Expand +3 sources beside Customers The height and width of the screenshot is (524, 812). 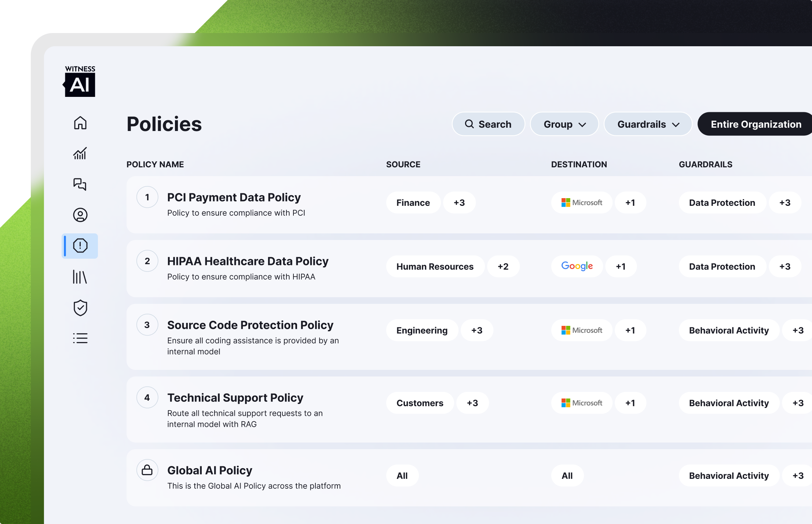[472, 403]
